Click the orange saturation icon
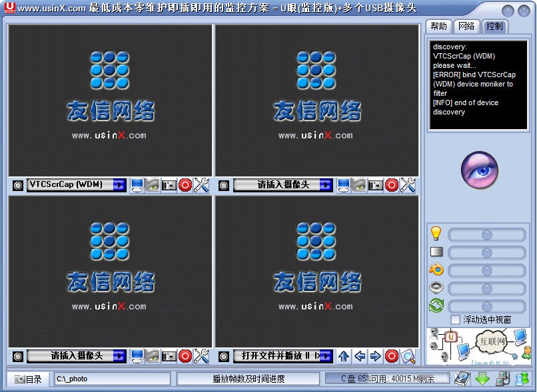This screenshot has width=537, height=392. 436,270
